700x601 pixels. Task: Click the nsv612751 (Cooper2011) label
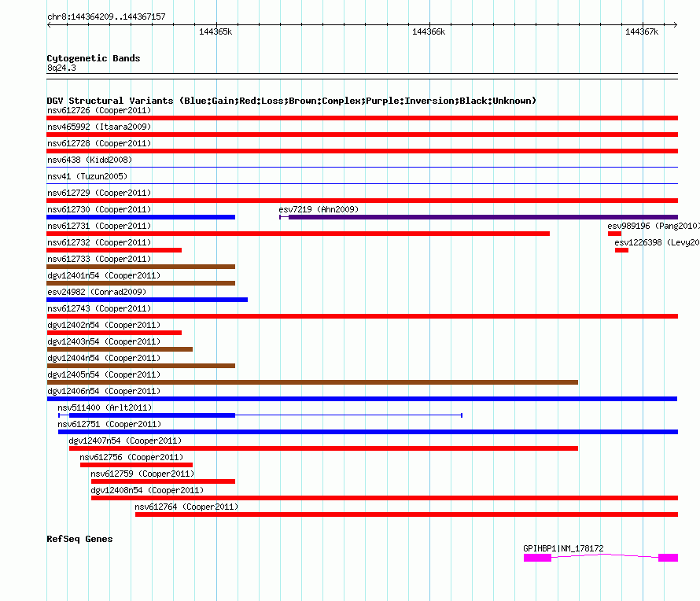pyautogui.click(x=109, y=424)
